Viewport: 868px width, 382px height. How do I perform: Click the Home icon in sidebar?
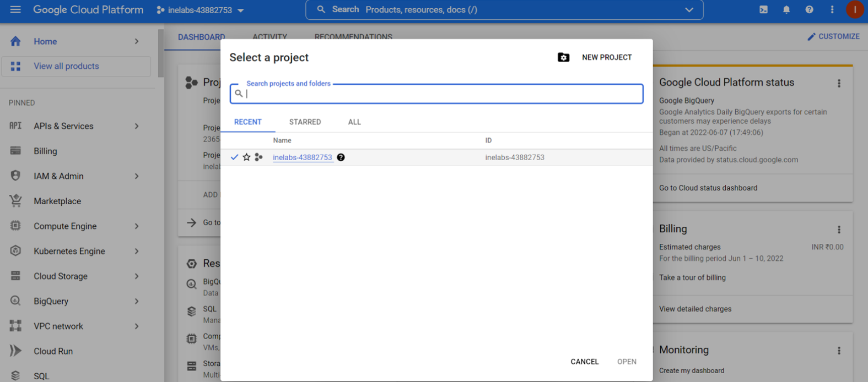pyautogui.click(x=15, y=41)
